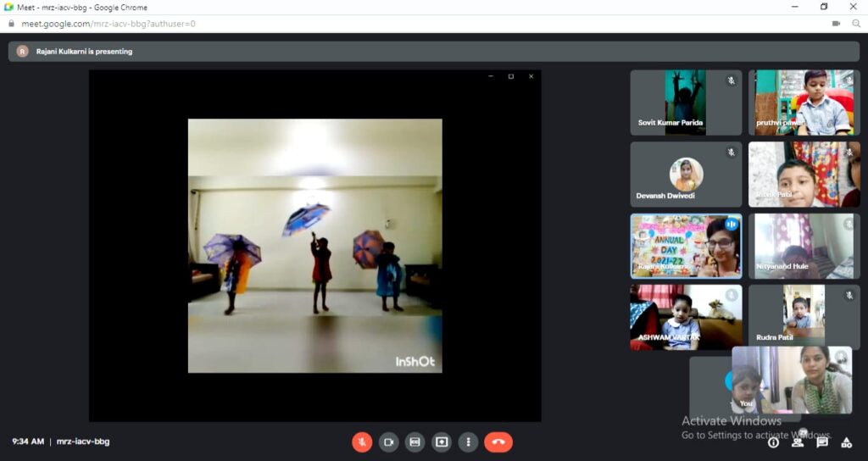
Task: Open chat with everyone
Action: 822,442
